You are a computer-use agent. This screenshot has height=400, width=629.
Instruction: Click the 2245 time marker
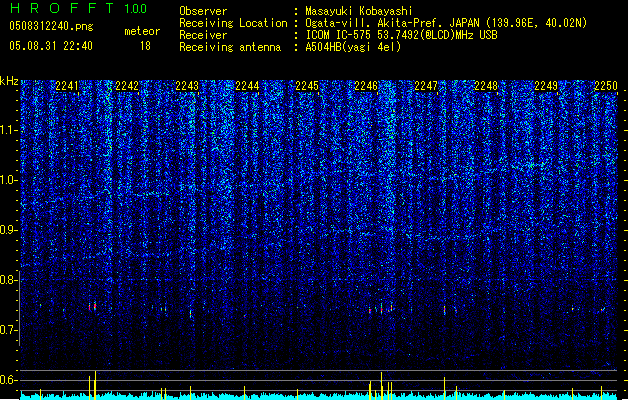click(307, 86)
